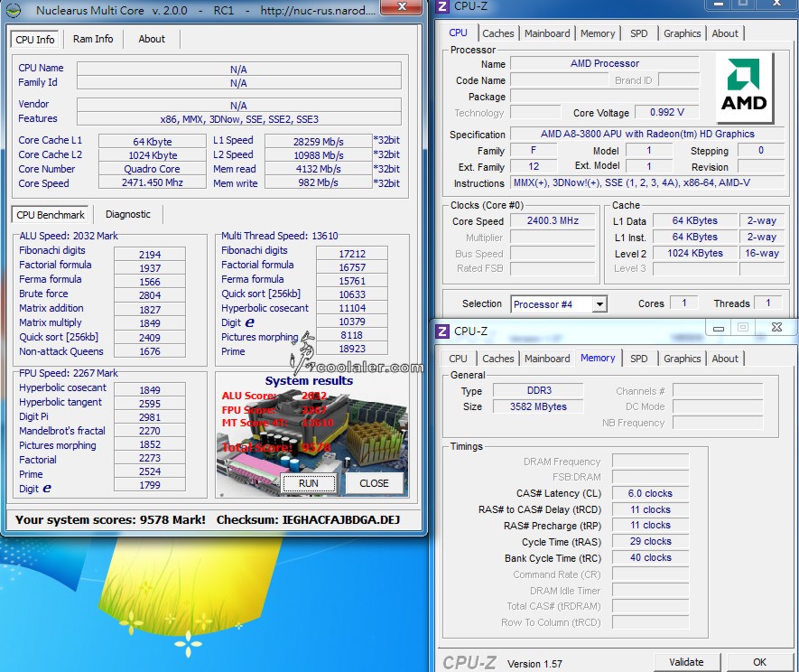Click the 16-way Level 2 associativity value
This screenshot has height=672, width=799.
coord(762,254)
